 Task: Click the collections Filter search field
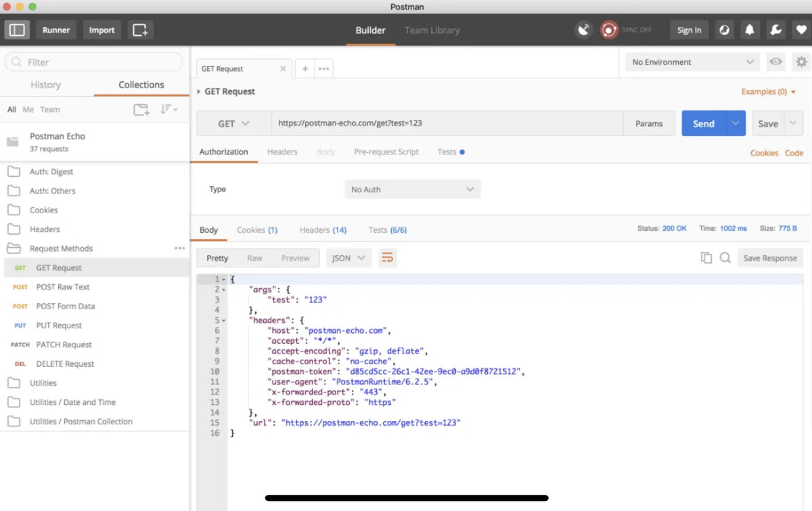(93, 62)
